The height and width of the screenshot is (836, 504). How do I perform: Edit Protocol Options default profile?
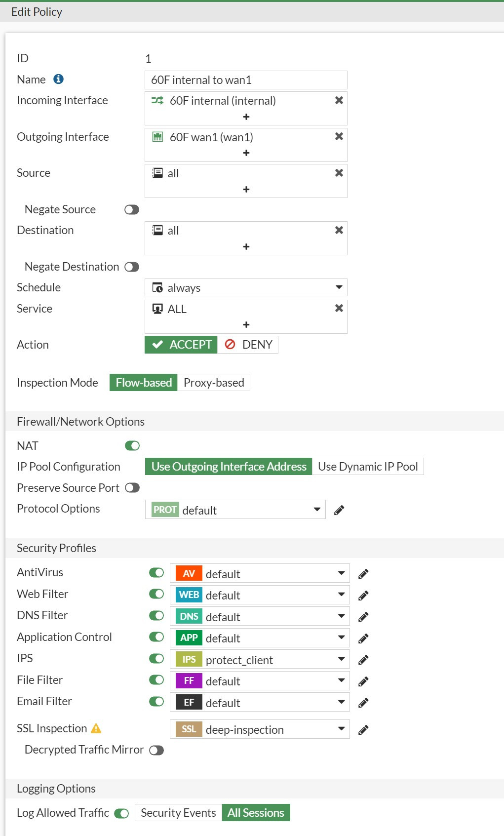(339, 510)
